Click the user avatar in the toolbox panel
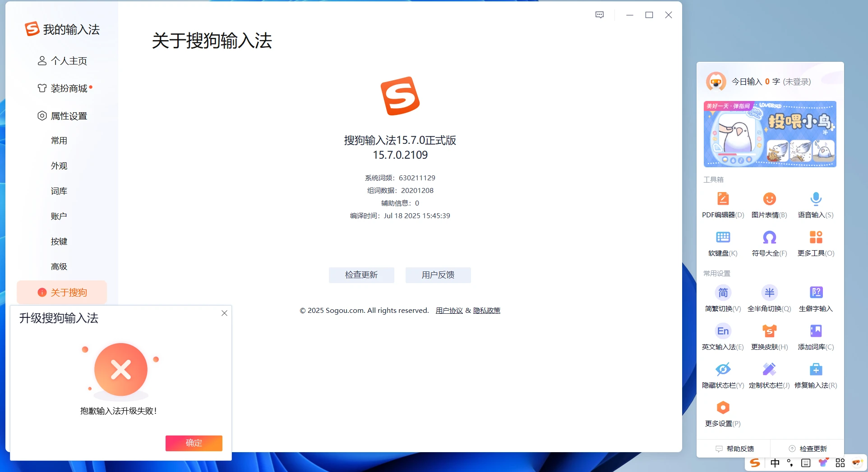 (716, 82)
